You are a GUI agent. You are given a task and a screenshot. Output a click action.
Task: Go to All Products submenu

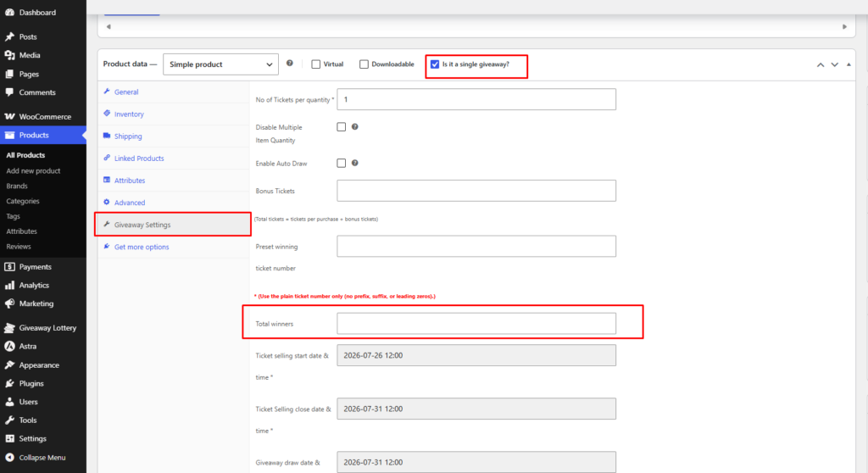coord(25,155)
